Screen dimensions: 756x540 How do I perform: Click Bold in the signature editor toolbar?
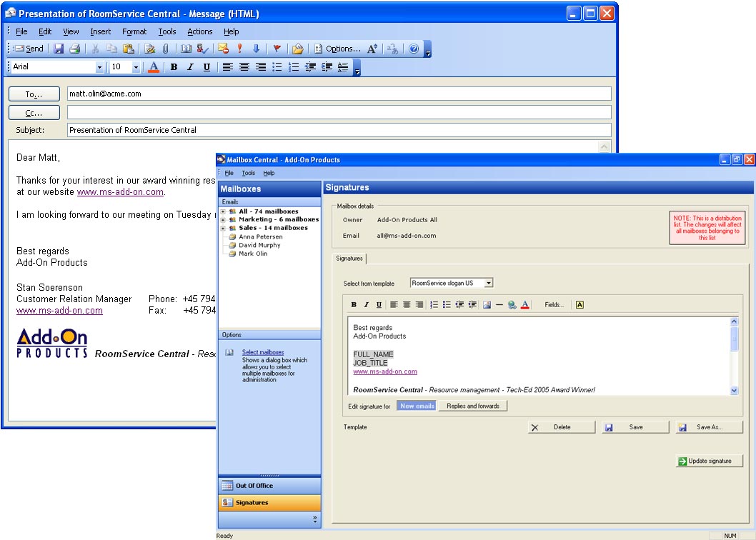(x=354, y=305)
